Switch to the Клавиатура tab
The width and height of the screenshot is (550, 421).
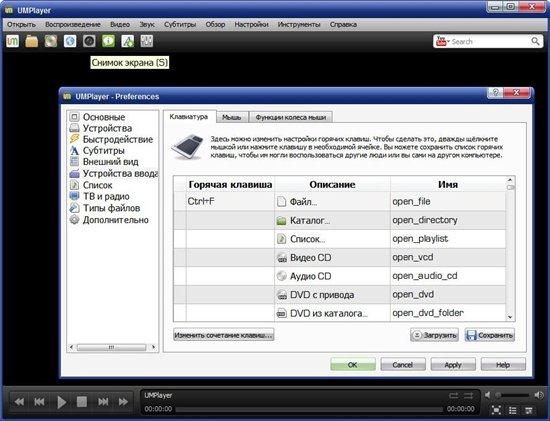coord(189,116)
